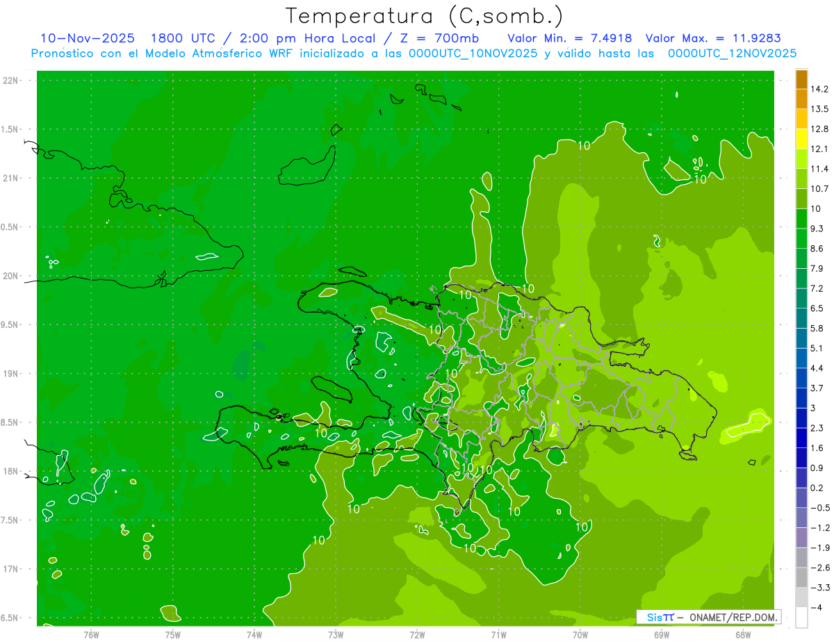Click legend value '14.2'
Image resolution: width=834 pixels, height=644 pixels.
click(x=819, y=89)
